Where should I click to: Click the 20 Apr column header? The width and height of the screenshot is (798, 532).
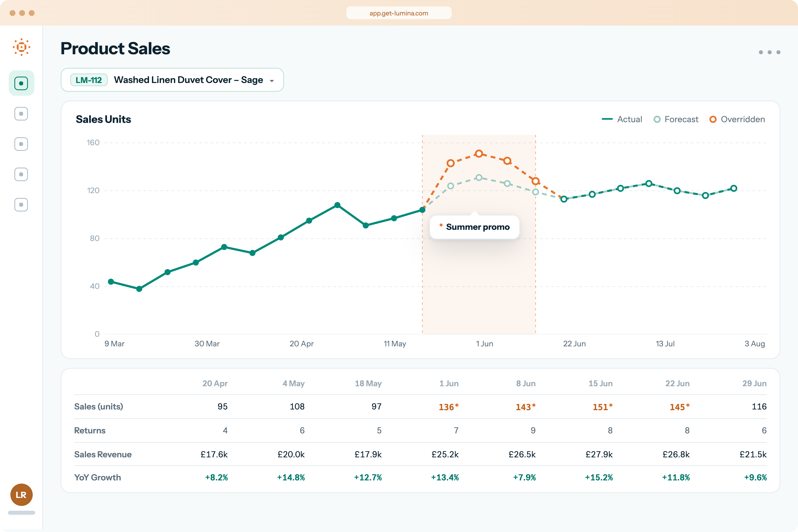pos(215,383)
